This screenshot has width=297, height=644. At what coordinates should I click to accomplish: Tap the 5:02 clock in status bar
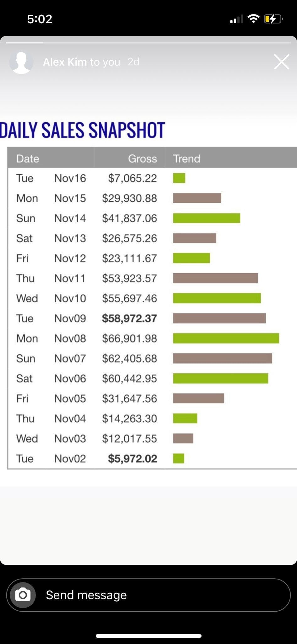coord(40,19)
